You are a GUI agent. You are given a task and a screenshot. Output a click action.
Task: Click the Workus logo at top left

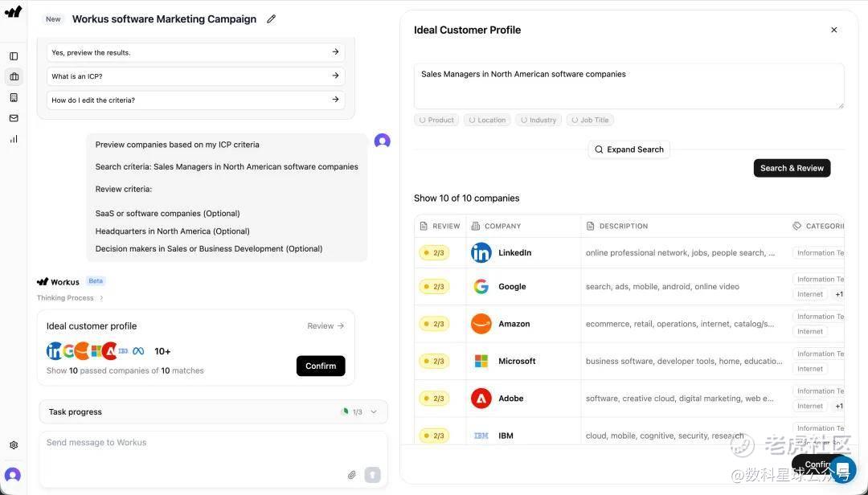point(13,12)
